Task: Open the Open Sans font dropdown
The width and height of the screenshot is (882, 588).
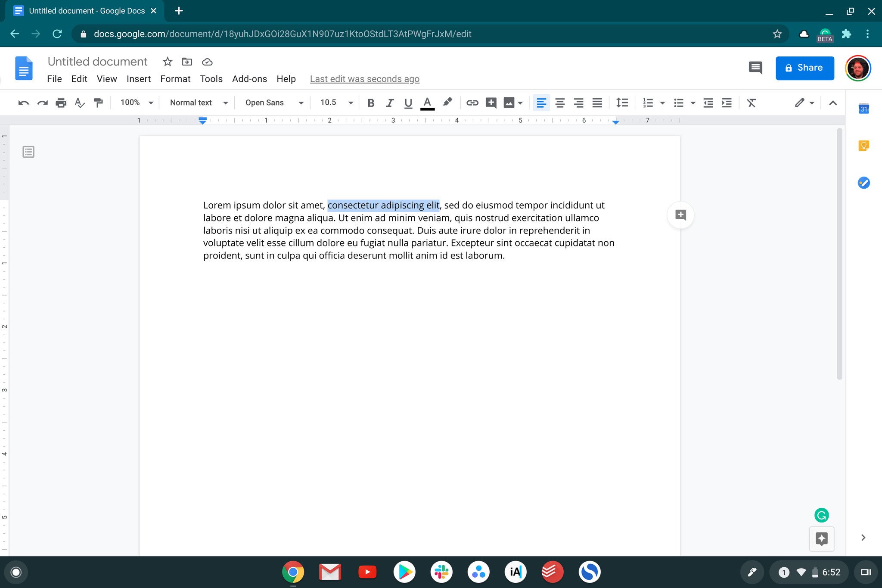Action: coord(274,103)
